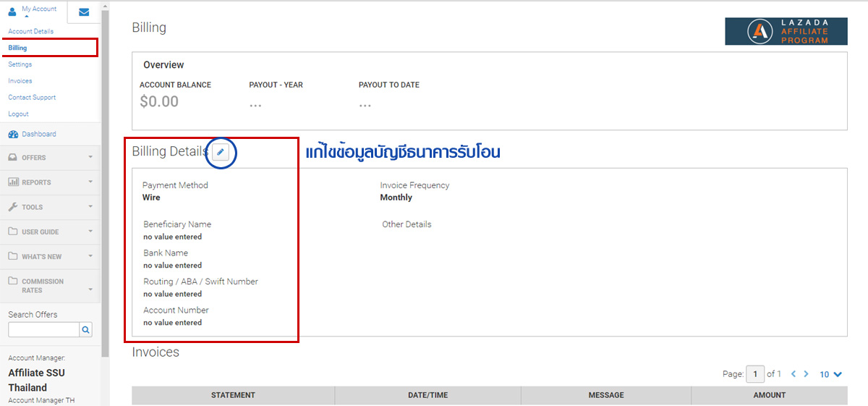Open Contact Support link

point(32,97)
